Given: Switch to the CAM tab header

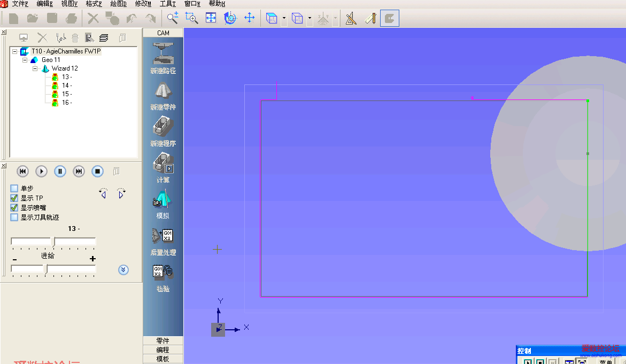Looking at the screenshot, I should tap(163, 33).
